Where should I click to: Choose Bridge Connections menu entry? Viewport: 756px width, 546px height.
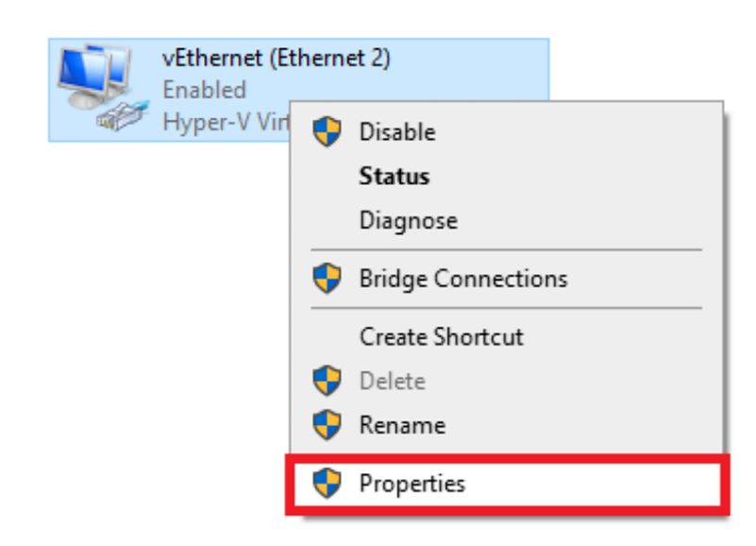[x=506, y=279]
